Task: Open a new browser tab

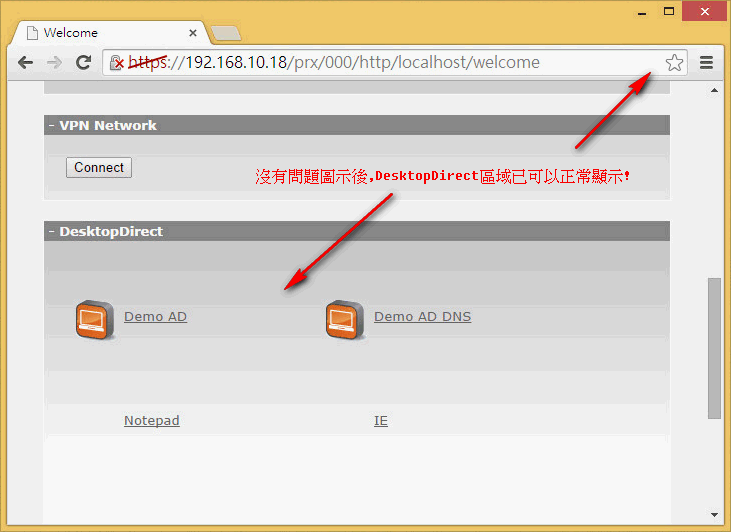Action: tap(226, 33)
